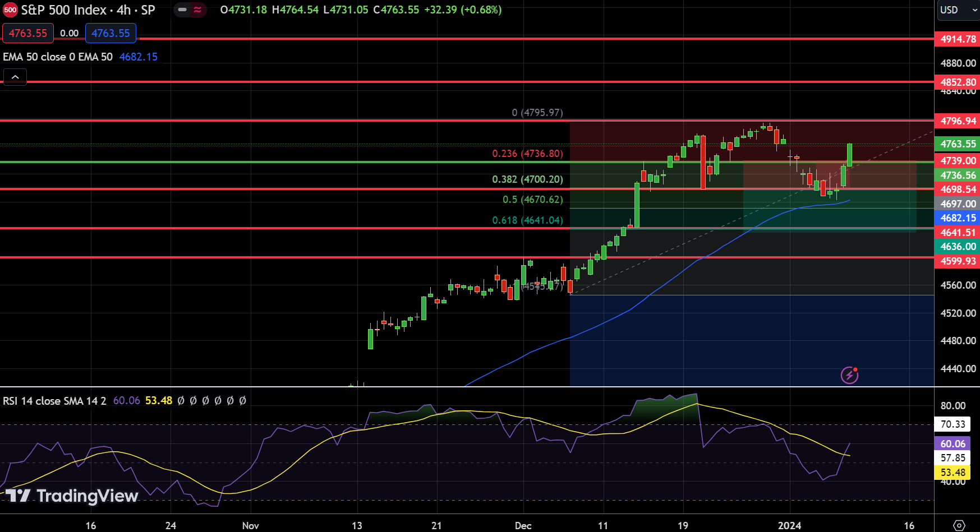This screenshot has height=532, width=980.
Task: Click the 4560.00 price scale label
Action: (x=958, y=285)
